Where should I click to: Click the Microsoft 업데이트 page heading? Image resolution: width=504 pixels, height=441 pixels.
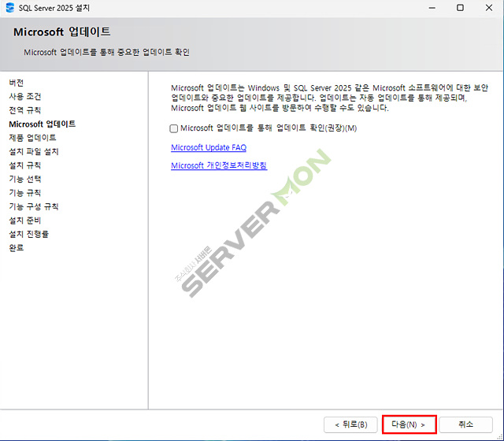point(61,31)
